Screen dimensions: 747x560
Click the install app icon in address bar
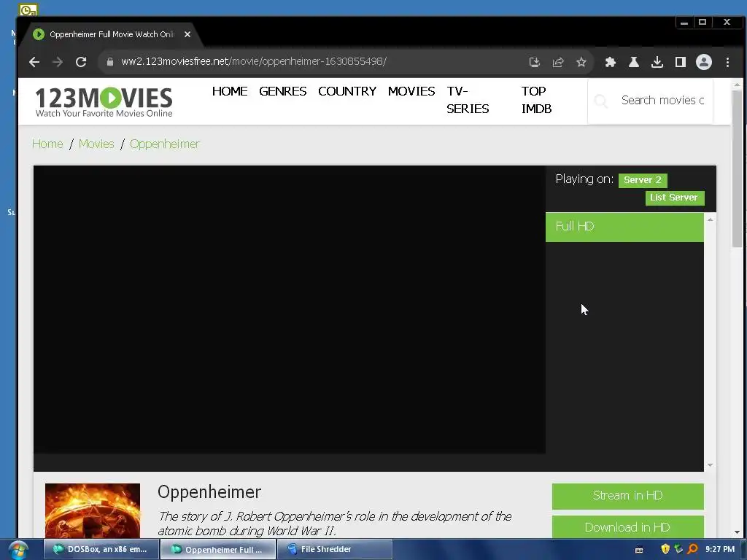coord(535,62)
